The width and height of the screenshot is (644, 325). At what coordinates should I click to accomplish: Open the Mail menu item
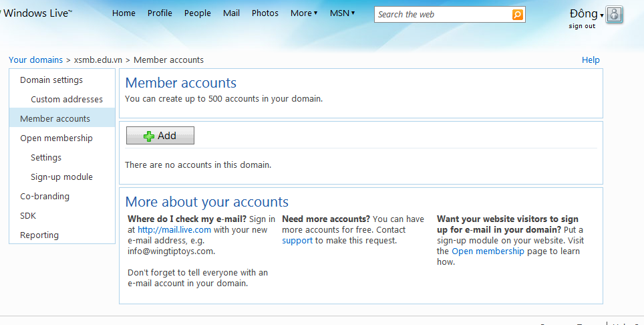click(x=231, y=13)
